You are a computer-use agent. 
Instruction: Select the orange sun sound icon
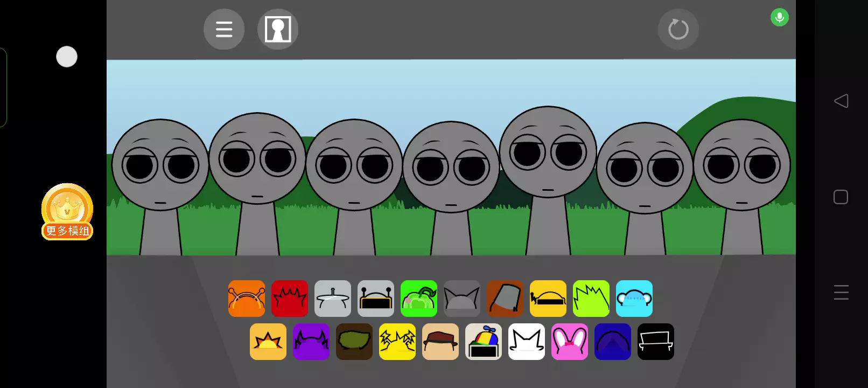point(268,342)
